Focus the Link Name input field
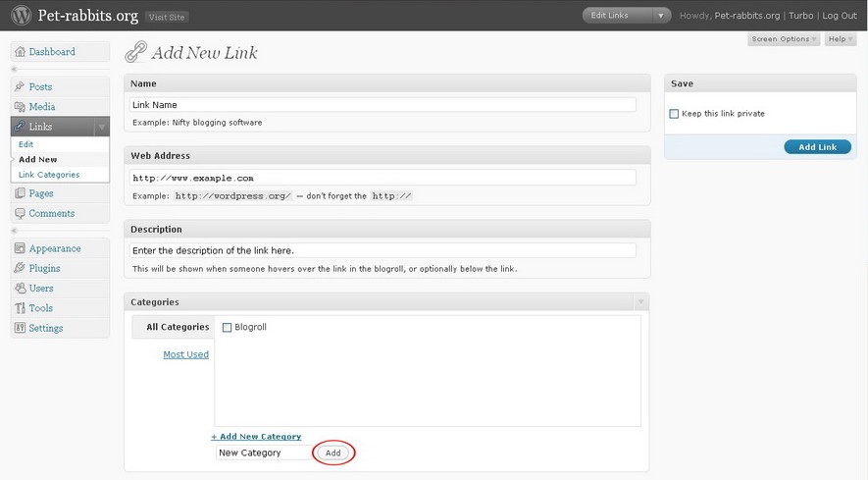The width and height of the screenshot is (868, 480). [383, 105]
